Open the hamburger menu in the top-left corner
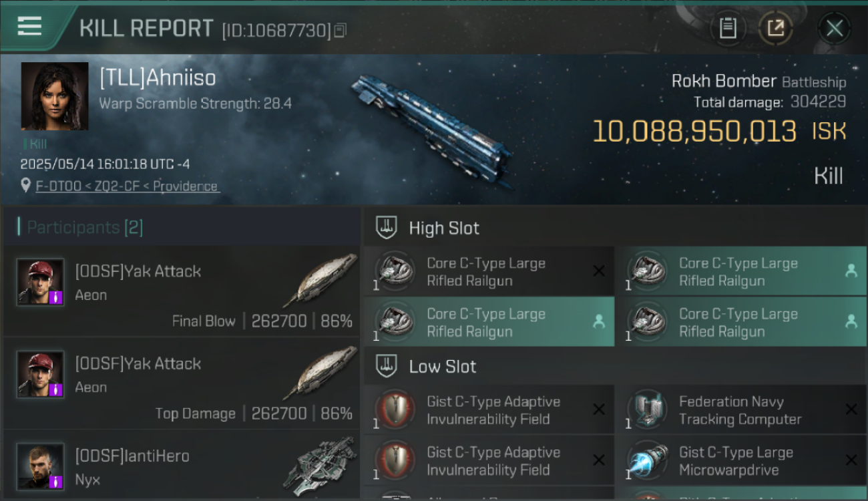Viewport: 868px width, 501px height. coord(29,26)
